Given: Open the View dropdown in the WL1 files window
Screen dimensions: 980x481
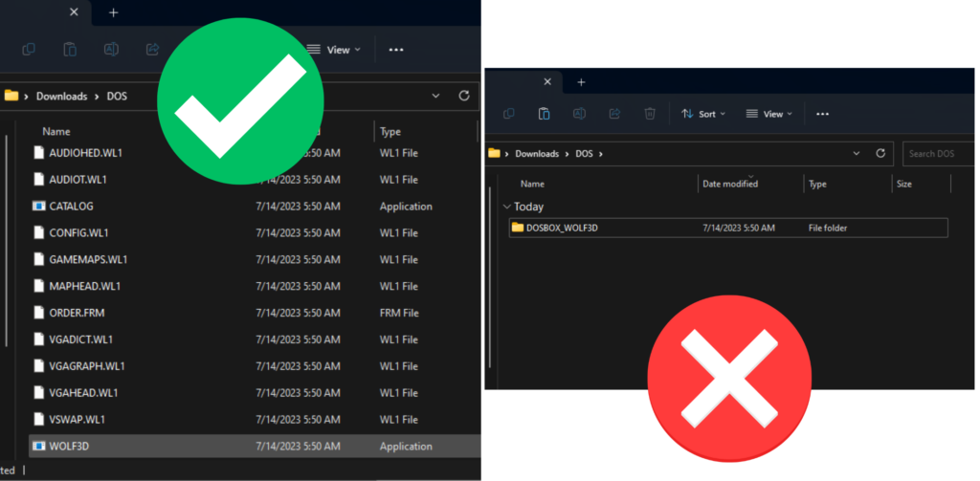Looking at the screenshot, I should [334, 50].
